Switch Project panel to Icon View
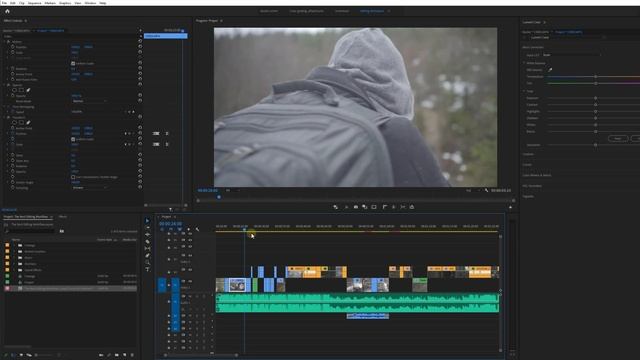This screenshot has width=640, height=360. coord(21,355)
